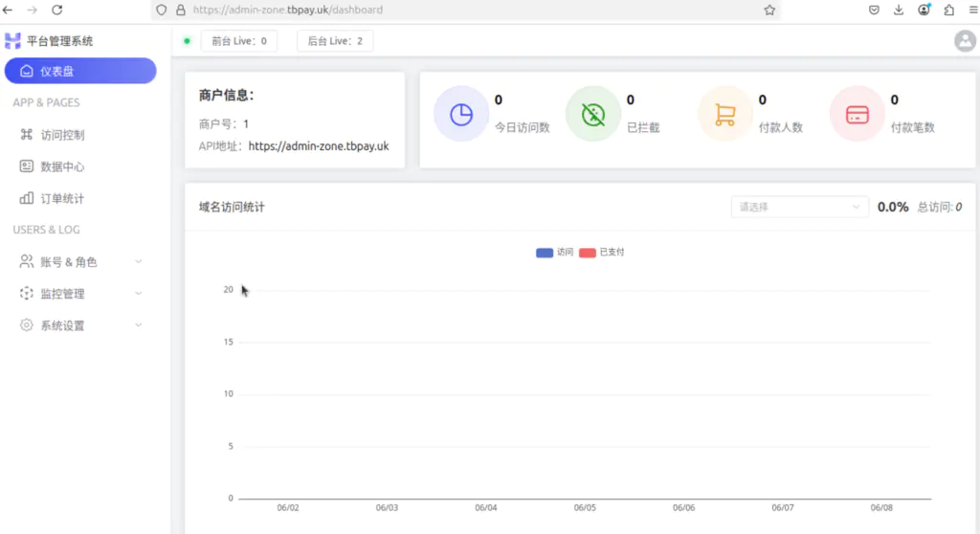Click the 系统设置 gear icon
980x534 pixels.
click(x=26, y=325)
